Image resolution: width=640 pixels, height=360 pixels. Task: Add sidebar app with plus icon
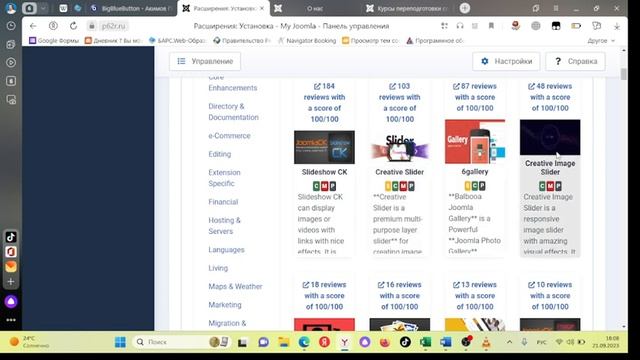click(x=11, y=281)
